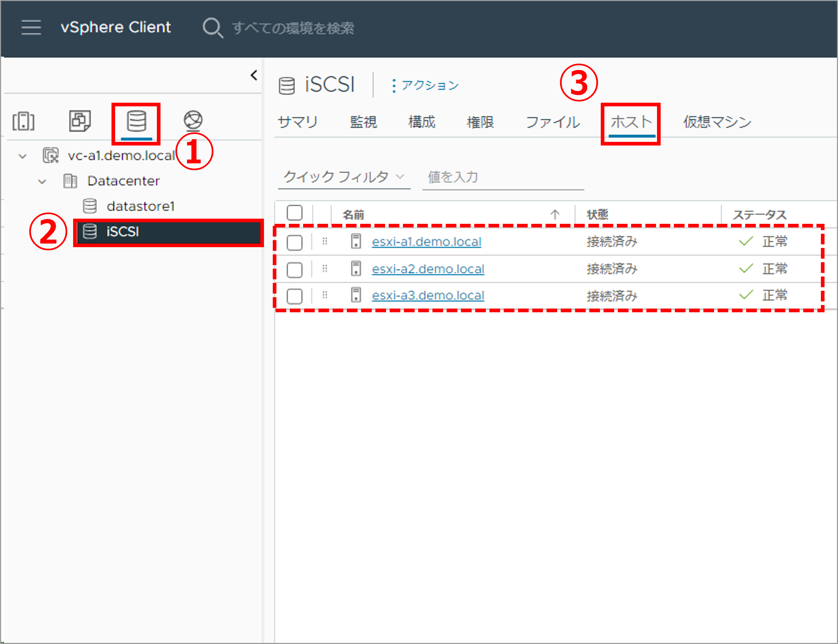Click host icon for esxi-a2.demo.local
This screenshot has width=838, height=644.
(356, 269)
